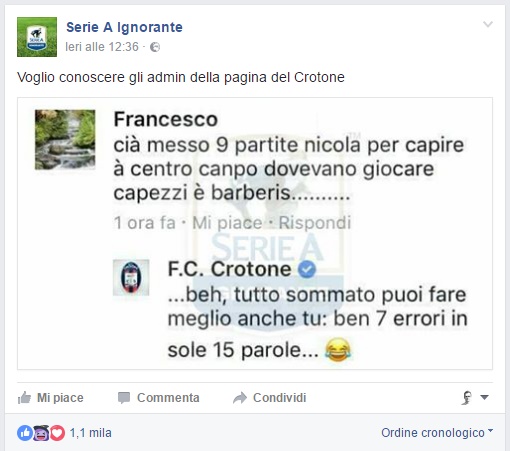Open the Ordine cronologico sort dropdown
This screenshot has width=510, height=451.
(437, 433)
